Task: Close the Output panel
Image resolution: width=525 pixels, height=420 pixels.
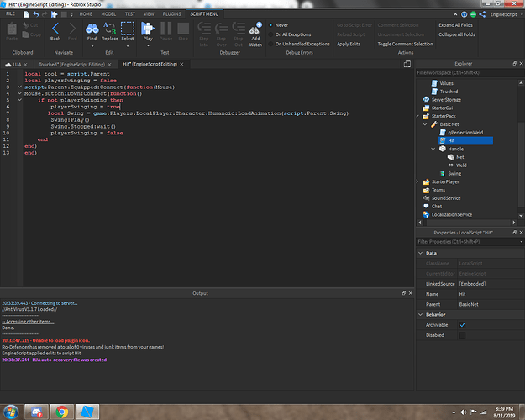Action: (x=411, y=293)
